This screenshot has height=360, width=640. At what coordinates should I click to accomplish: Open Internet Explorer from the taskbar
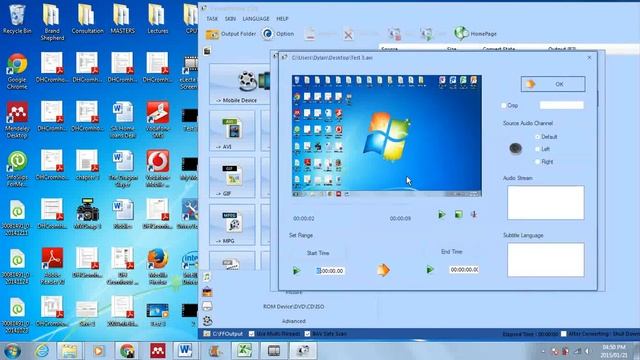(42, 351)
